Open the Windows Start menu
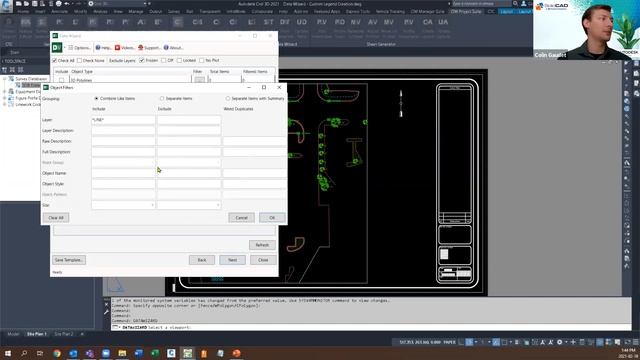Screen dimensions: 640x360 coord(7,353)
